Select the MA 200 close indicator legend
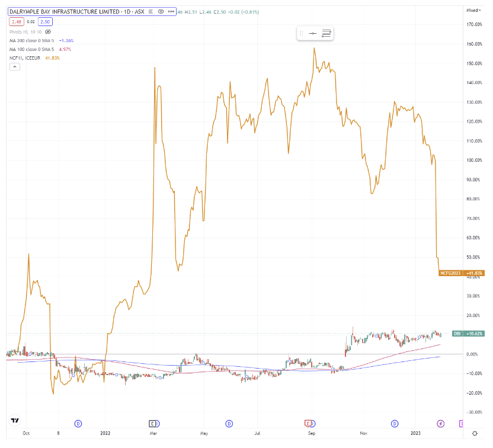 31,40
